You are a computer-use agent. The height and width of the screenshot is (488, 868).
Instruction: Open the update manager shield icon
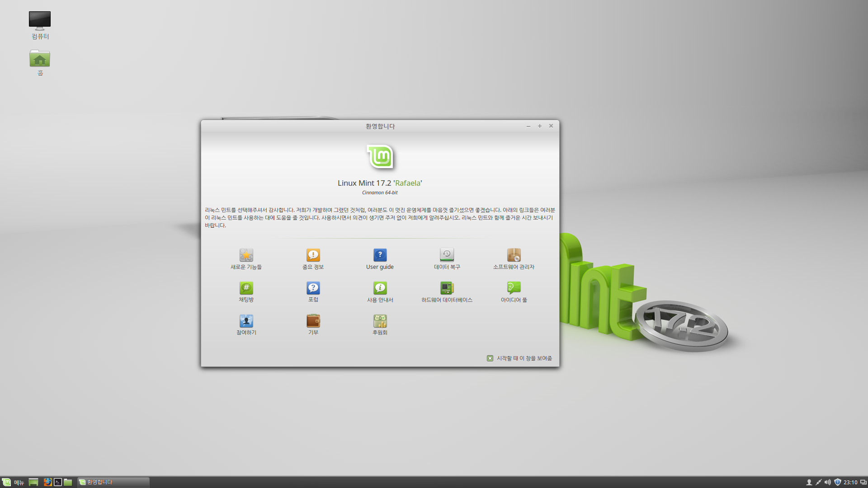click(x=837, y=482)
